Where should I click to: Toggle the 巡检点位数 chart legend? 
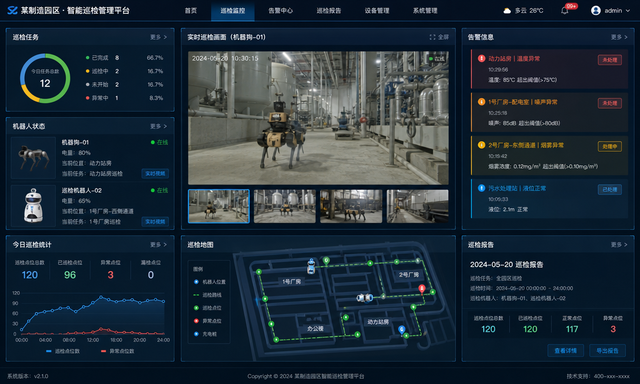click(63, 351)
